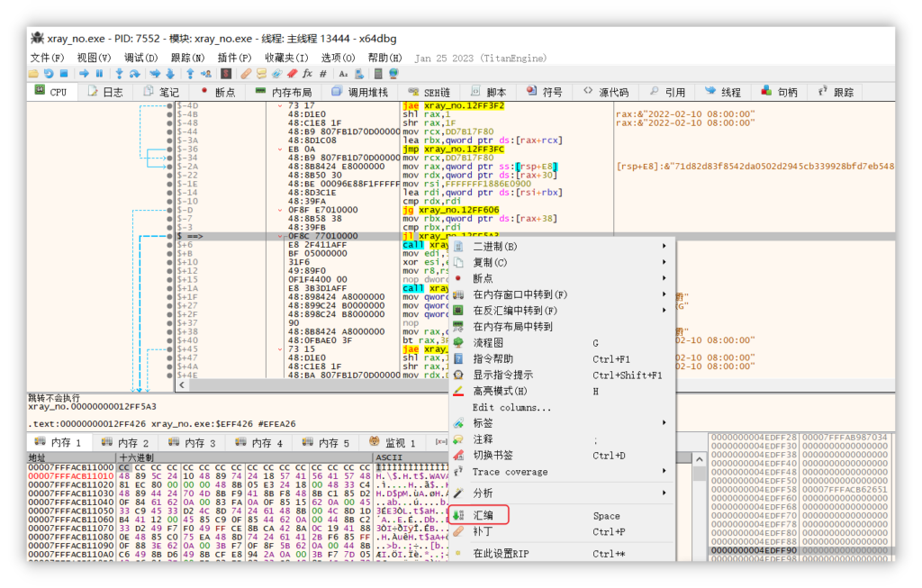Screen dimensions: 922x588
Task: Switch to the 调用堆栈 tab
Action: (360, 92)
